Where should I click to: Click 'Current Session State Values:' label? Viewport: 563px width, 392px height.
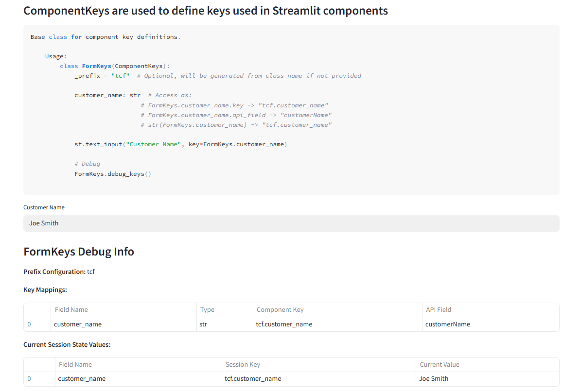pos(67,344)
